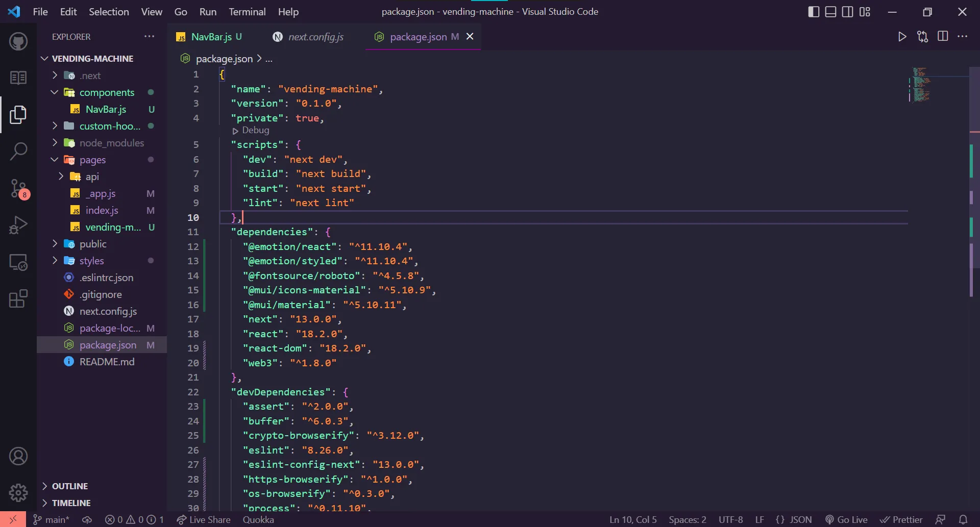Viewport: 980px width, 527px height.
Task: Open the File menu
Action: (x=40, y=12)
